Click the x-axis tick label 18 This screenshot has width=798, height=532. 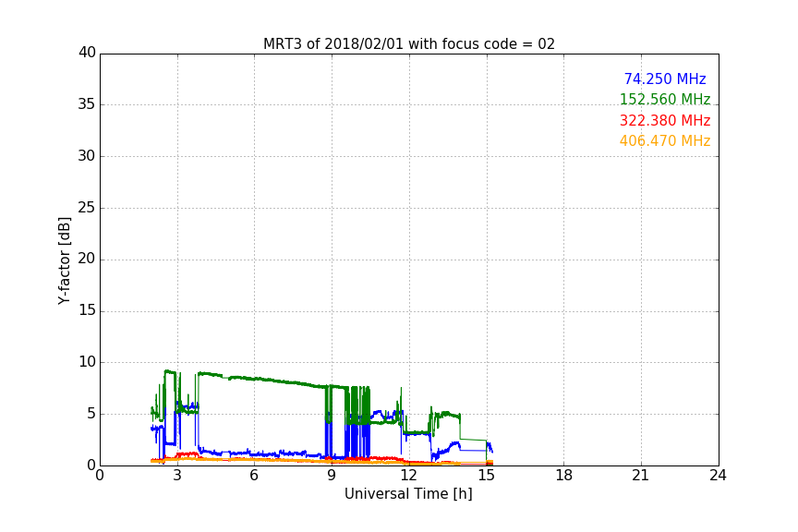point(564,476)
